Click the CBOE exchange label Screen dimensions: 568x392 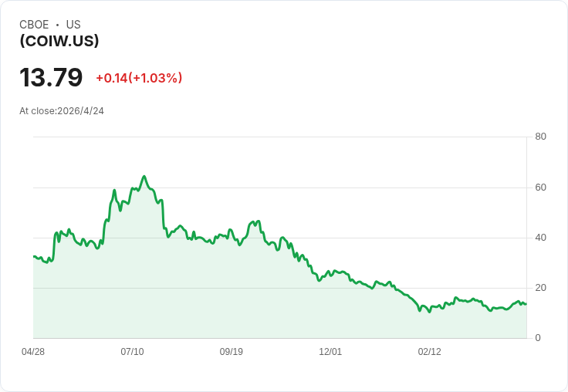pyautogui.click(x=34, y=25)
